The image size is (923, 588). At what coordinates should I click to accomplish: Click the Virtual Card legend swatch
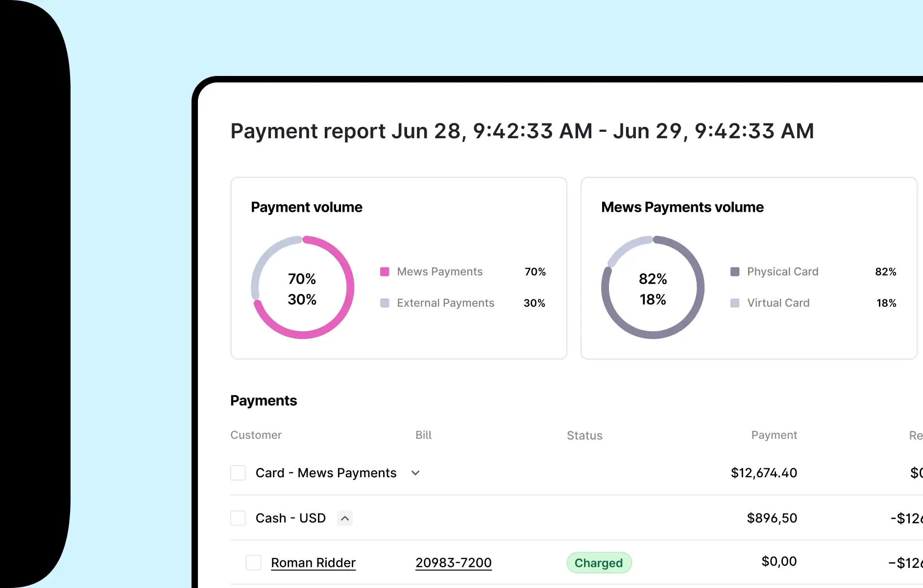735,303
